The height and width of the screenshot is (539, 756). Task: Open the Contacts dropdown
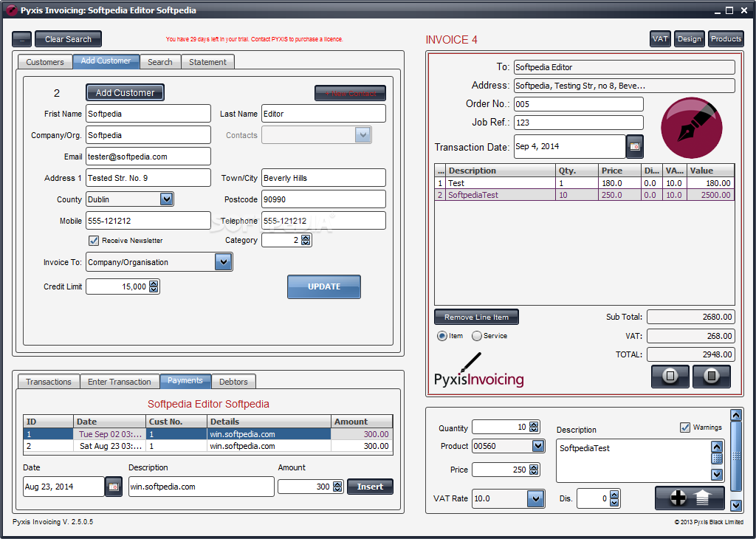363,135
